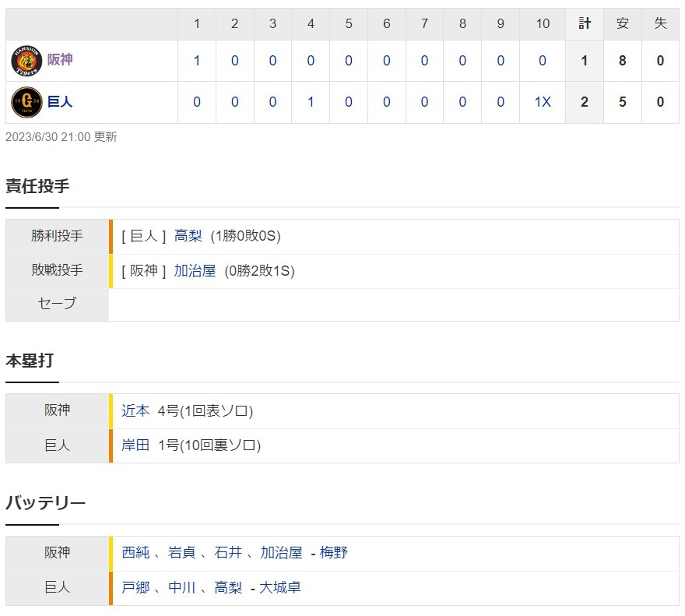Click the Hanshin Tigers team logo
Viewport: 685px width, 616px height.
click(26, 61)
